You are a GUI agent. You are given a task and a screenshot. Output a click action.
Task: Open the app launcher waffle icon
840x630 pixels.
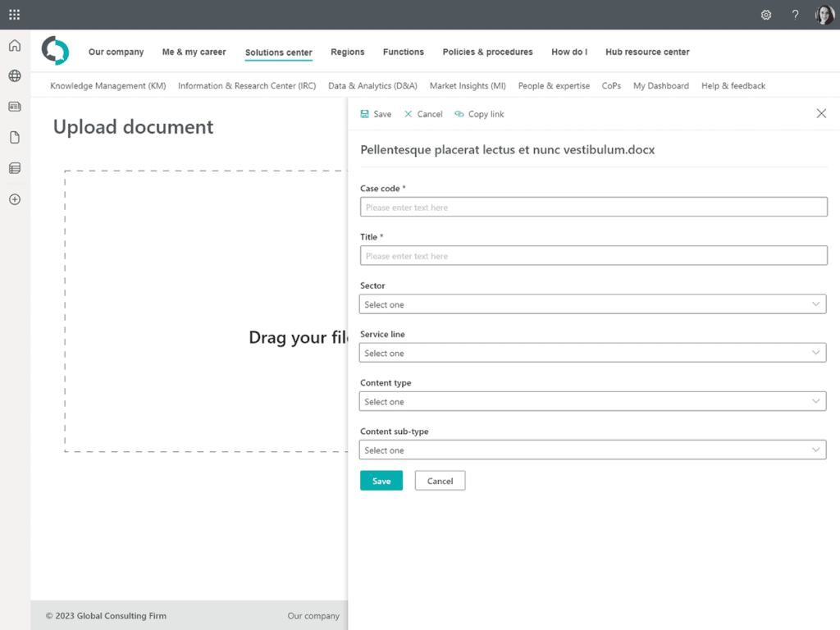tap(14, 14)
